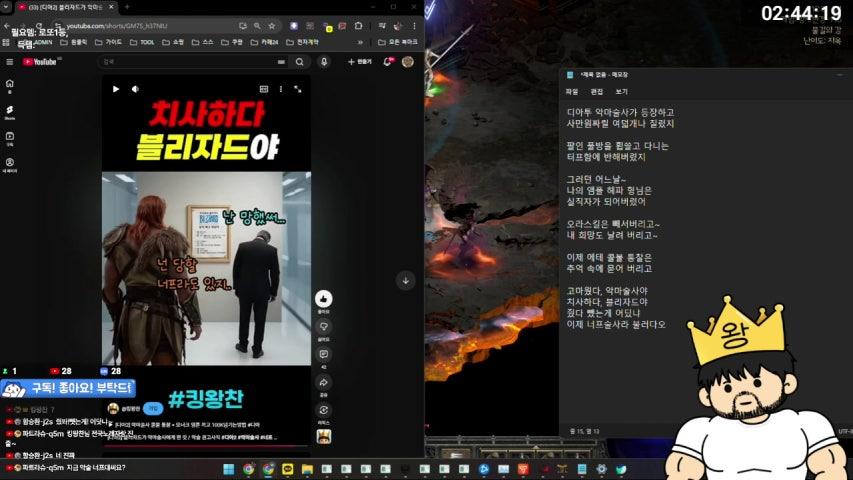Click the Dislike thumbs-down button
This screenshot has width=853, height=480.
pos(324,326)
